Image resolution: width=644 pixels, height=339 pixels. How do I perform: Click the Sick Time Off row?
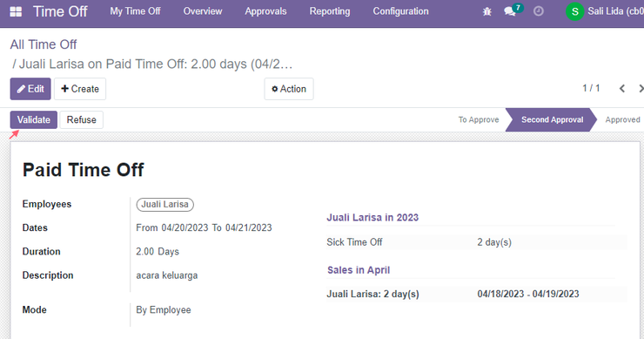pos(477,242)
